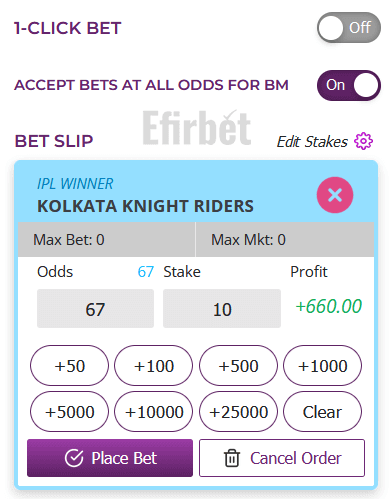The width and height of the screenshot is (391, 499).
Task: Disable Accept Bets At All Odds toggle
Action: [x=349, y=85]
